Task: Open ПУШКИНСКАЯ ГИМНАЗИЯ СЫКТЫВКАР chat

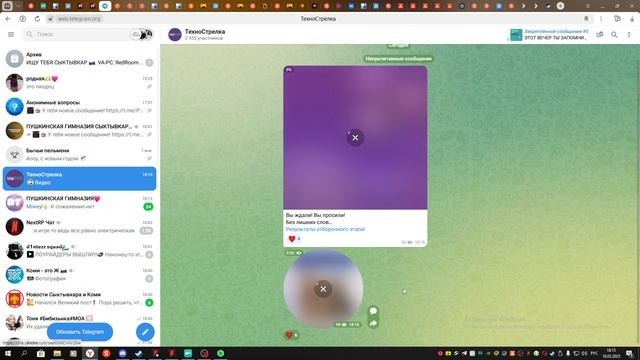Action: pos(80,131)
